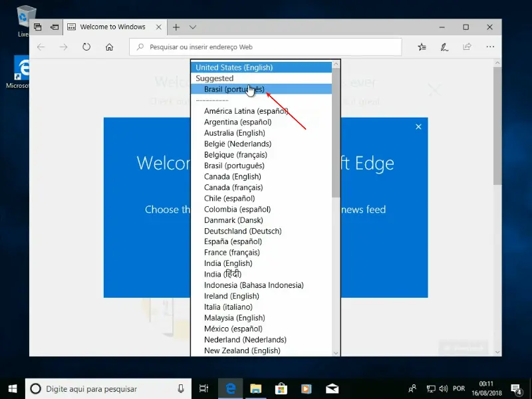Select América Latina (español)
This screenshot has width=532, height=399.
tap(261, 111)
